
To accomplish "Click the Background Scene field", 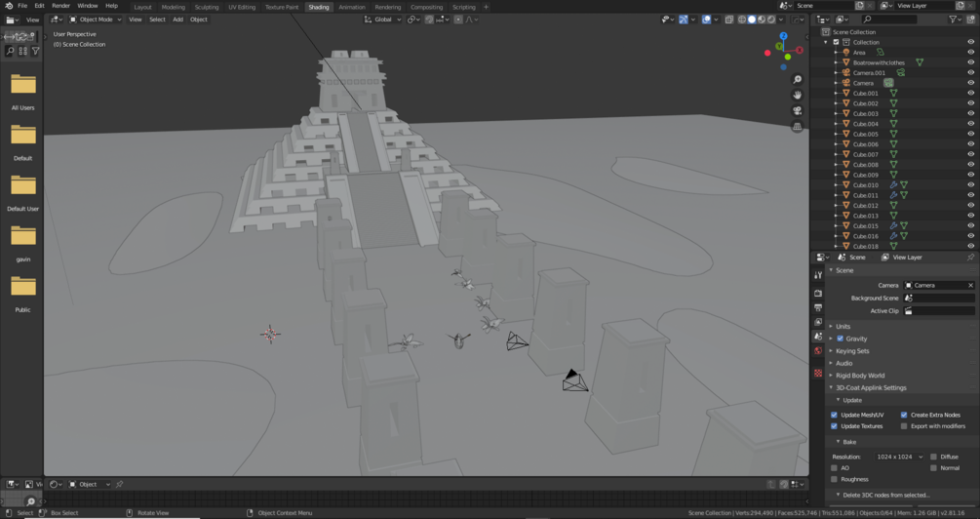I will [x=939, y=299].
